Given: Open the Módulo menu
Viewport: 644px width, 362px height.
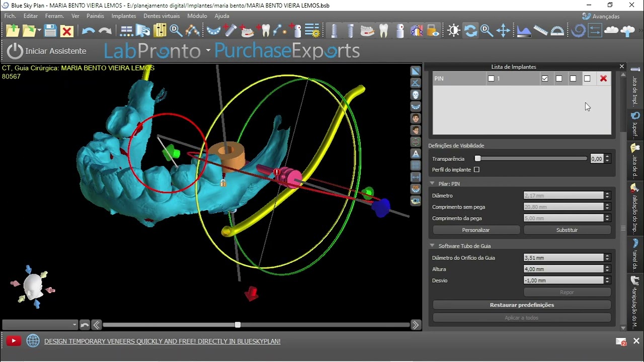Looking at the screenshot, I should click(197, 16).
